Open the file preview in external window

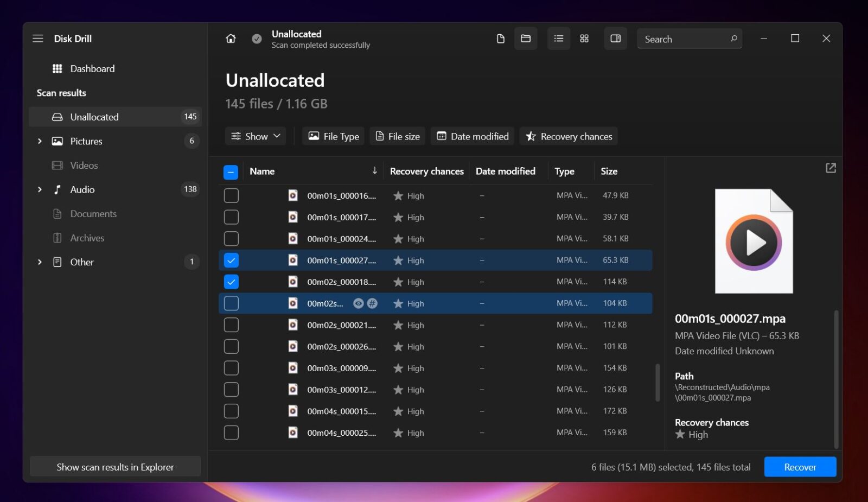point(831,168)
